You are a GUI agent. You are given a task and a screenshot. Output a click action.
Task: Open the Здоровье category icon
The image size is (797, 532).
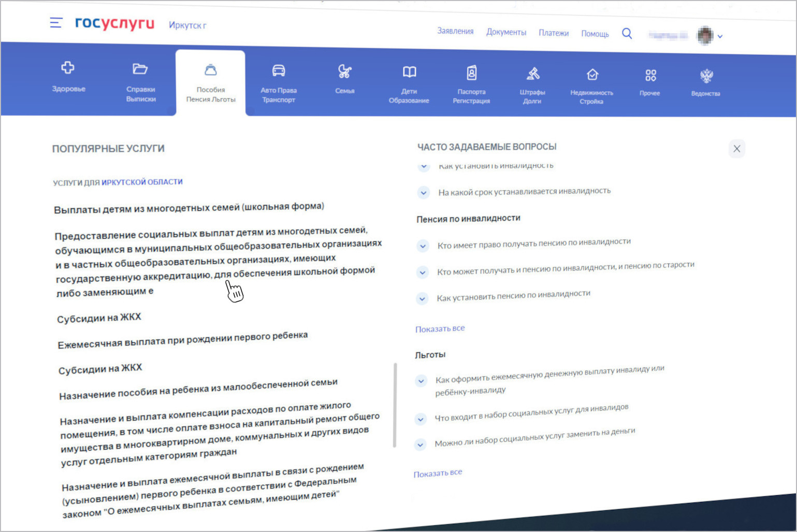(x=68, y=68)
